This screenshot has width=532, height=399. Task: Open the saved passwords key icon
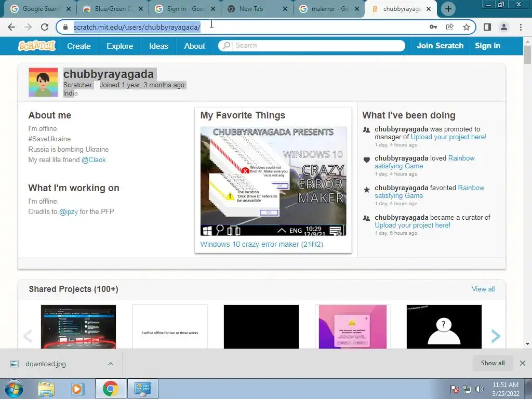[x=433, y=27]
